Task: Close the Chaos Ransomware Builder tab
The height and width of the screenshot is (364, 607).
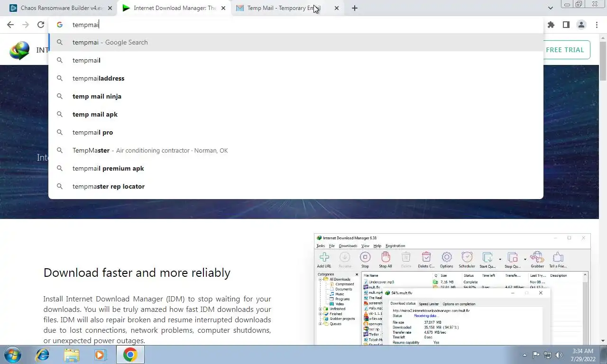Action: tap(110, 8)
